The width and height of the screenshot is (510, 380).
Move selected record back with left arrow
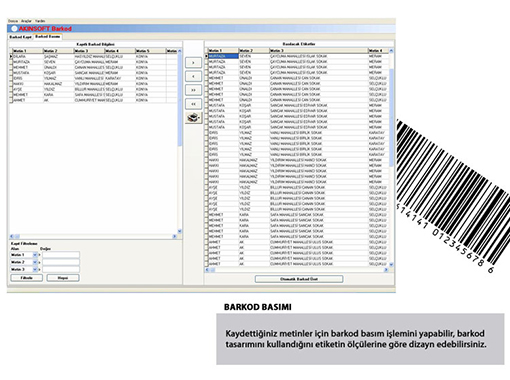193,76
